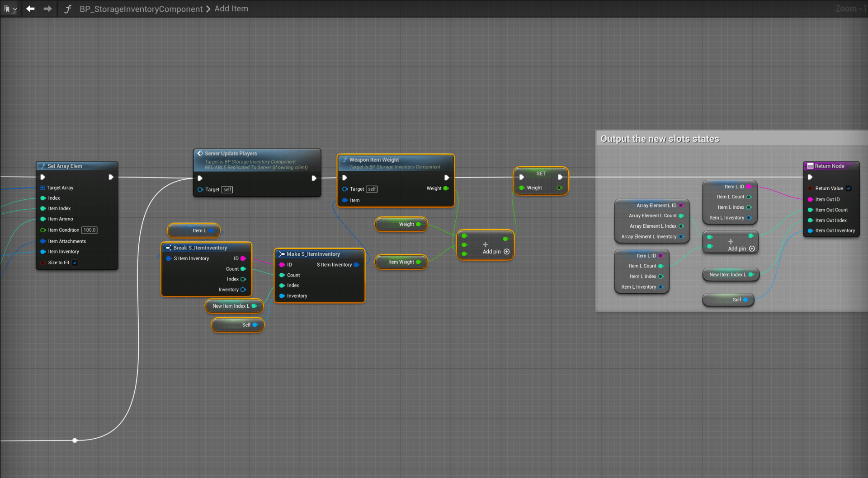Viewport: 868px width, 478px height.
Task: Click the Item L Count pin in upper Item L node
Action: (749, 197)
